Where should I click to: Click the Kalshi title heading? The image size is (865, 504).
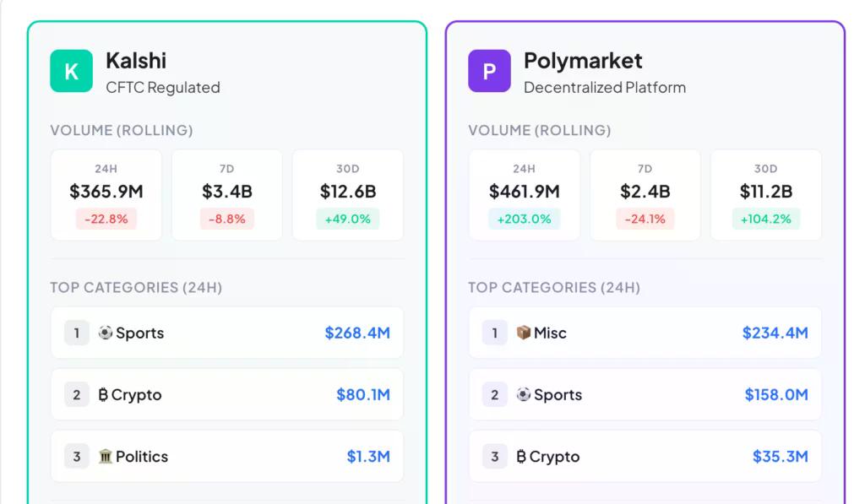136,61
